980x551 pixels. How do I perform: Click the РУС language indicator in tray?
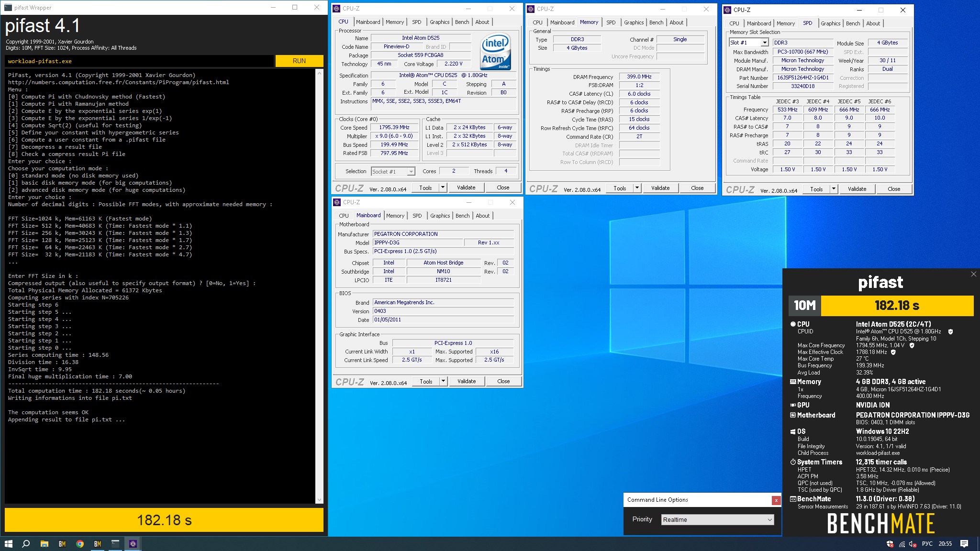tap(927, 544)
